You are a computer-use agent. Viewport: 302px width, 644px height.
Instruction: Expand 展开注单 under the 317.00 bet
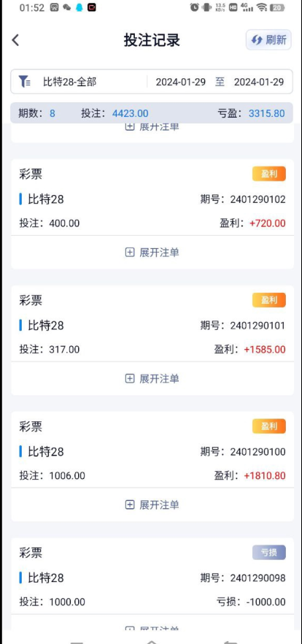tap(152, 378)
